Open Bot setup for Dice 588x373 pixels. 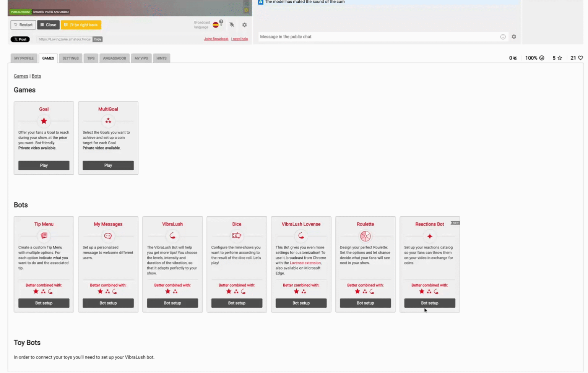tap(237, 303)
